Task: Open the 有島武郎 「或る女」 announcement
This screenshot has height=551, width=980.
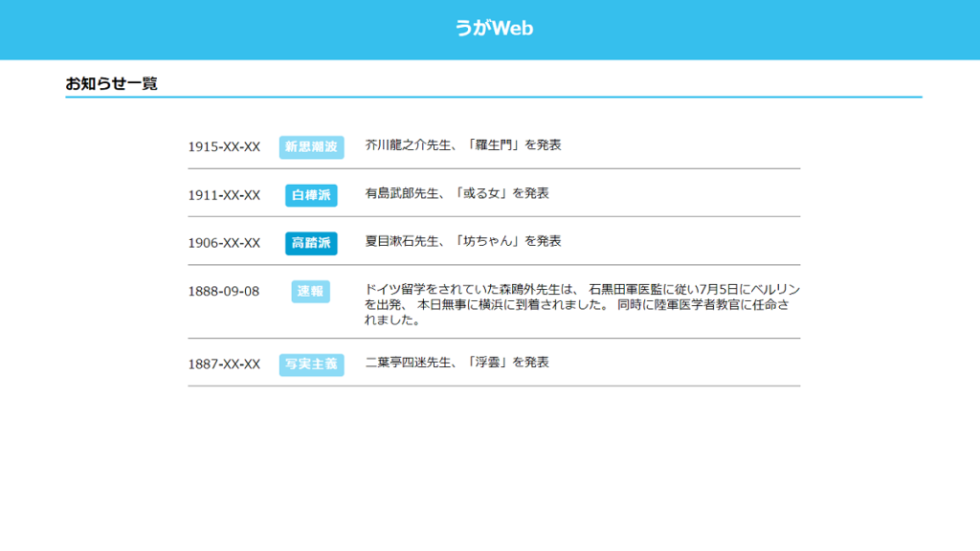Action: [457, 193]
